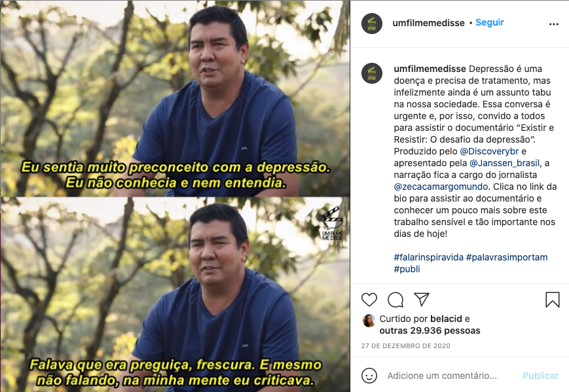
Task: Save post with the bookmark icon
Action: click(x=553, y=300)
